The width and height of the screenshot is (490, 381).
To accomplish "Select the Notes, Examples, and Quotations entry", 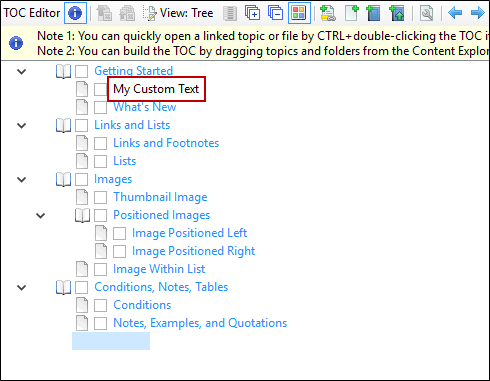I will 200,323.
